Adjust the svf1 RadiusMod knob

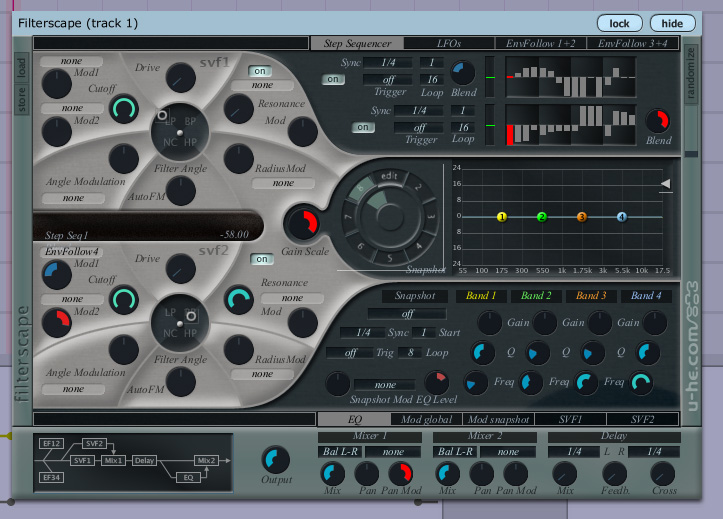(238, 159)
